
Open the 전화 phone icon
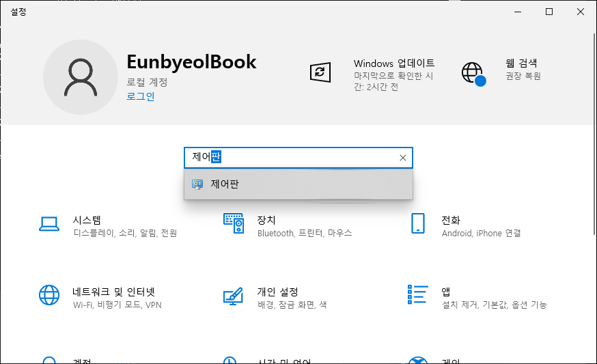click(417, 223)
